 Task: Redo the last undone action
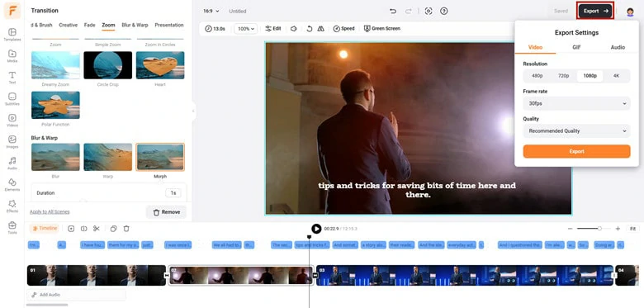(x=408, y=11)
